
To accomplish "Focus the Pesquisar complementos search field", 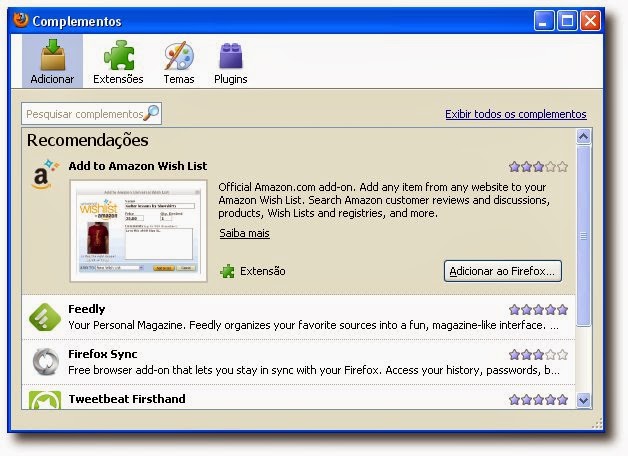I will click(x=91, y=114).
